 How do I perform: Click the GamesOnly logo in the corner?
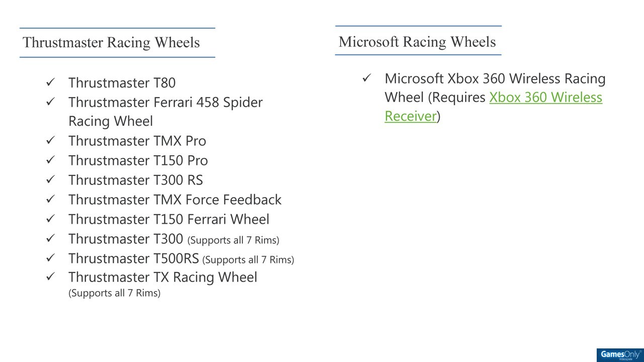620,355
